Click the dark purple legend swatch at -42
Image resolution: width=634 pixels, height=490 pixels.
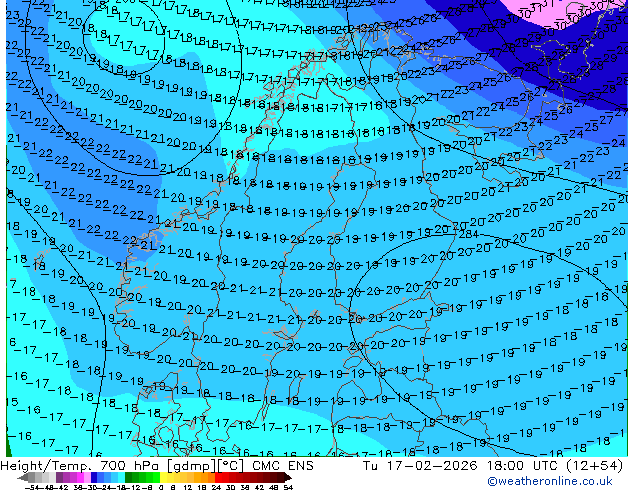pyautogui.click(x=59, y=478)
